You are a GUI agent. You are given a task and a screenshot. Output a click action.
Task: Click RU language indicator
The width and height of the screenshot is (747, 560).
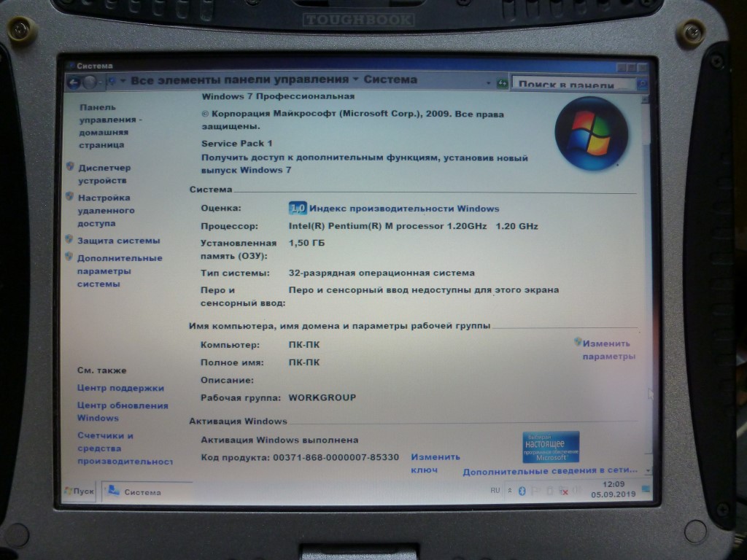coord(495,490)
